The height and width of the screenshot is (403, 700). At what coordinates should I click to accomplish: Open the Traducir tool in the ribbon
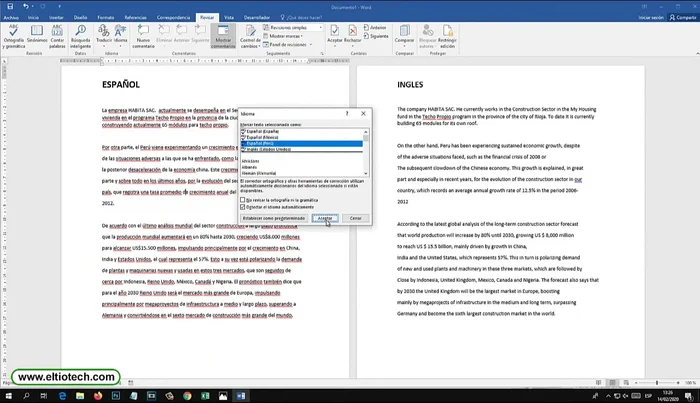[x=104, y=36]
